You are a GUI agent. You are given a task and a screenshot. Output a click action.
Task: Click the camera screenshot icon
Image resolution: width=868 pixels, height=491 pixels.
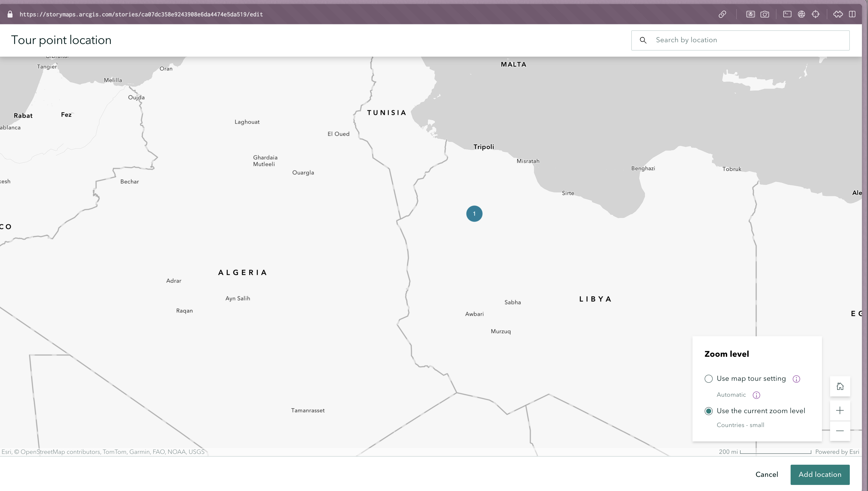pyautogui.click(x=765, y=14)
